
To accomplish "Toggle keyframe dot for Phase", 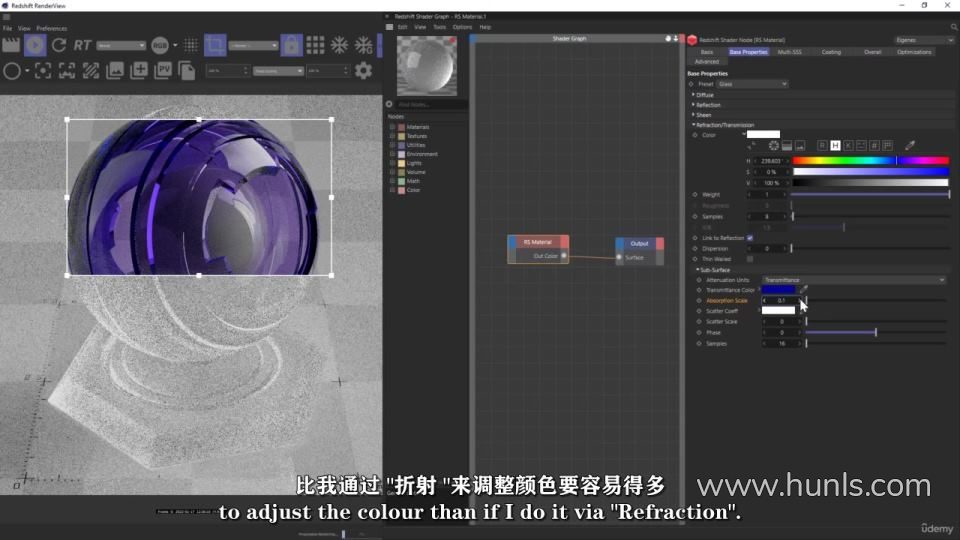I will (x=699, y=332).
